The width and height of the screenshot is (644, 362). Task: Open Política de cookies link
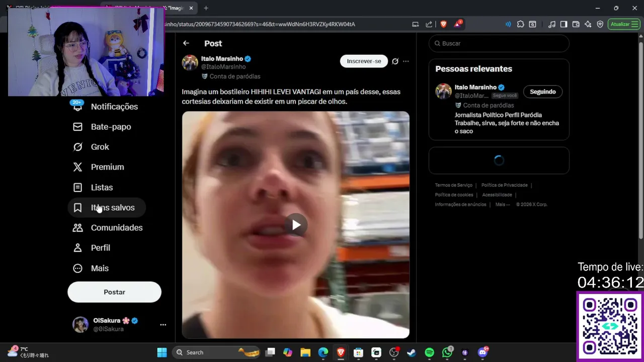454,195
